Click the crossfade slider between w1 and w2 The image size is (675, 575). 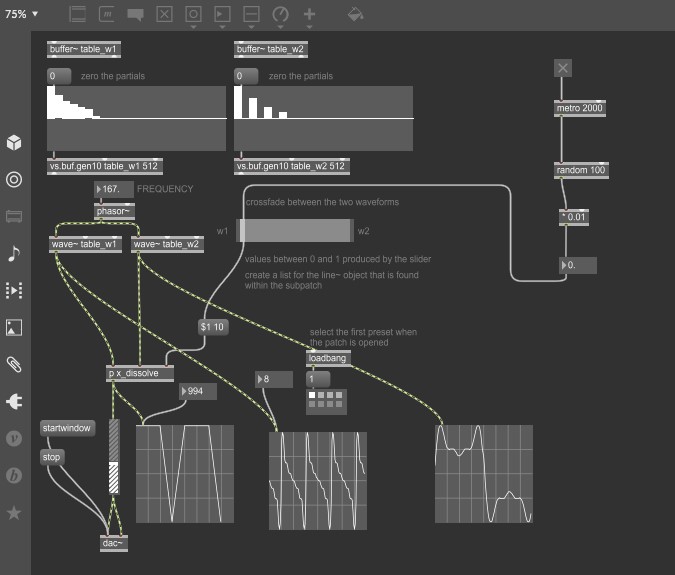coord(295,230)
